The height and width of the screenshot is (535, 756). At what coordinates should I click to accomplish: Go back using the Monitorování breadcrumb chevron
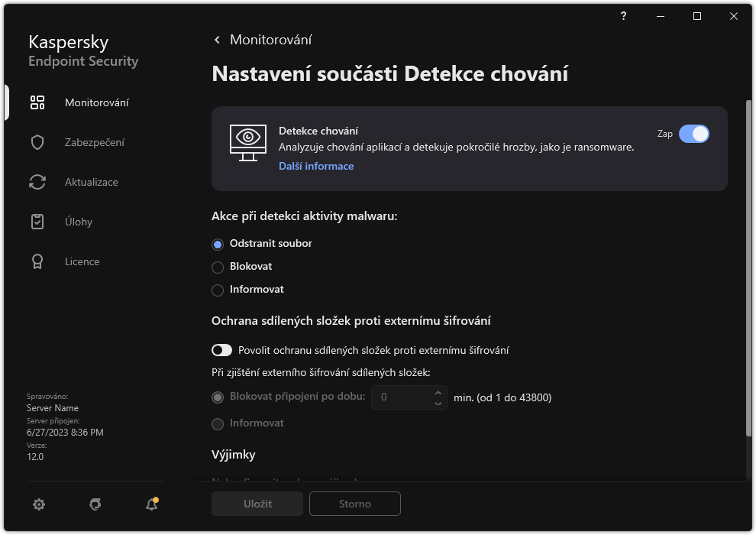click(x=216, y=39)
